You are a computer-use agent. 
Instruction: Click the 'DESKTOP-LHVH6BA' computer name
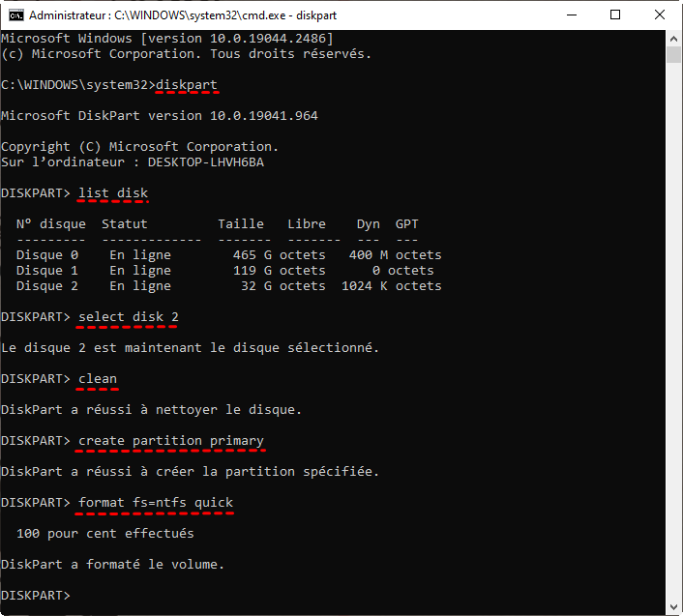(x=206, y=161)
